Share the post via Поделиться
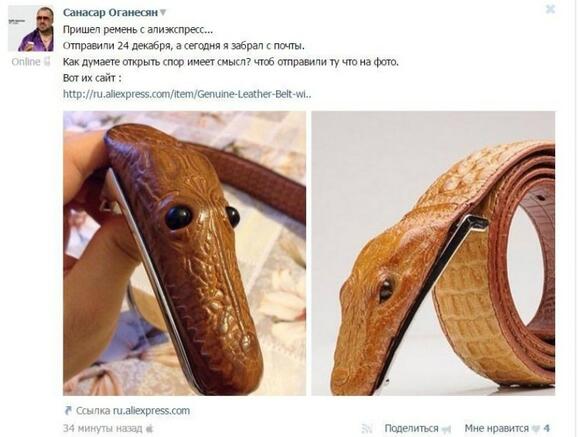The width and height of the screenshot is (580, 437). pyautogui.click(x=411, y=428)
